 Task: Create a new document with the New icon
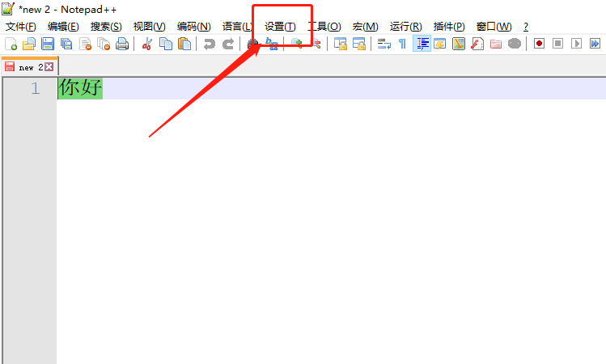pyautogui.click(x=11, y=44)
